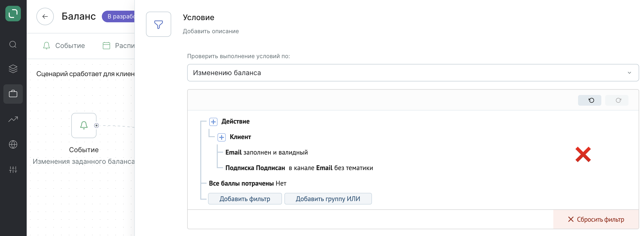This screenshot has height=236, width=644.
Task: Click the 'Все баллы потрачены Нет' condition
Action: [248, 183]
